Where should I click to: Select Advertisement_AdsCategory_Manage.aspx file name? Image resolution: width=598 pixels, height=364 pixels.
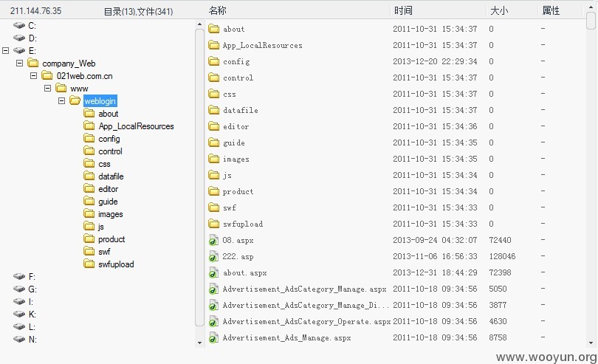click(304, 289)
